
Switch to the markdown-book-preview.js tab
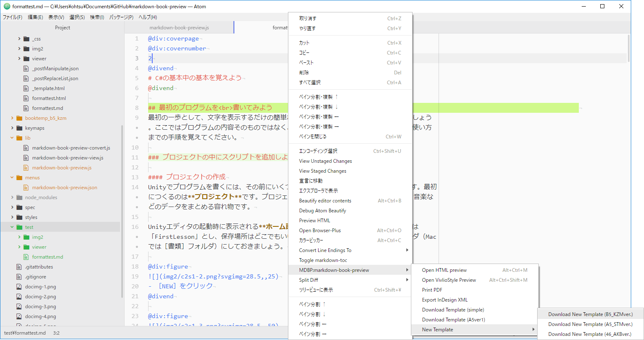[179, 27]
